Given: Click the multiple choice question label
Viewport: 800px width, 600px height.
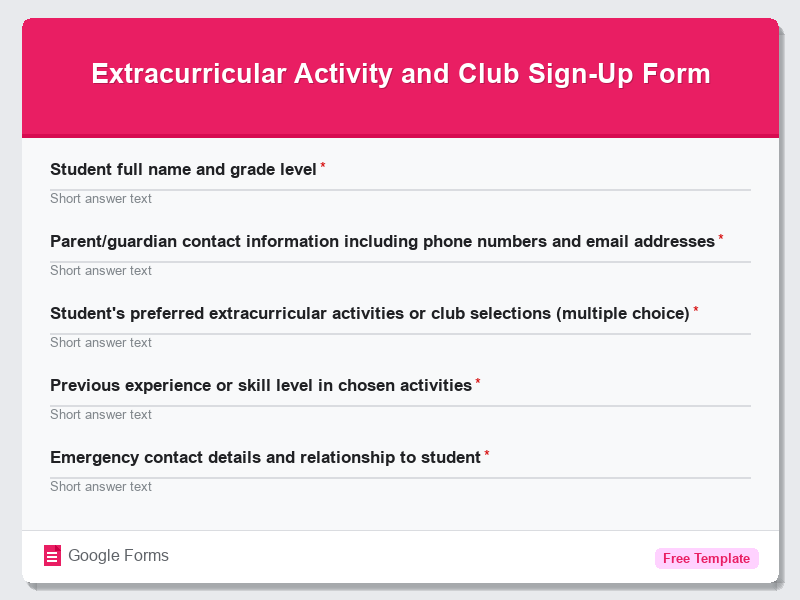Looking at the screenshot, I should pyautogui.click(x=370, y=313).
